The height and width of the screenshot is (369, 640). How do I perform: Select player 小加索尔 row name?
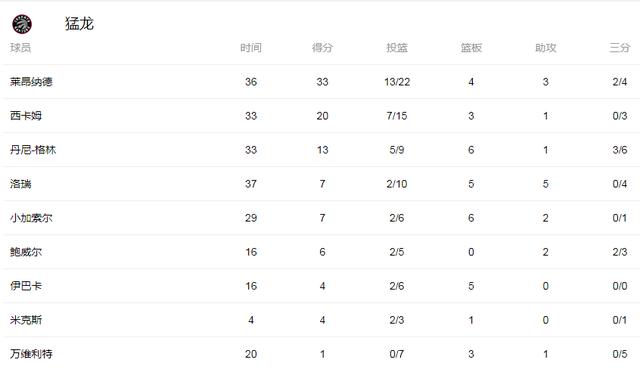[31, 218]
